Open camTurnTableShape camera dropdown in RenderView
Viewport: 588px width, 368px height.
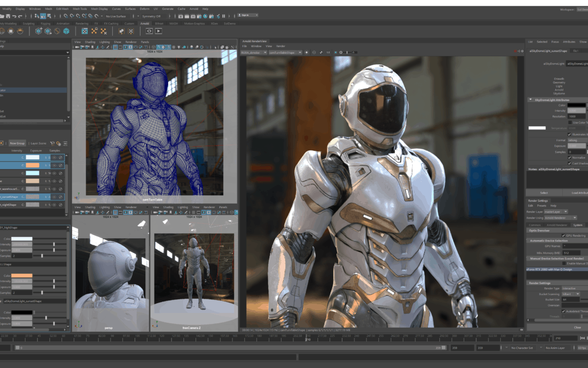pos(285,52)
